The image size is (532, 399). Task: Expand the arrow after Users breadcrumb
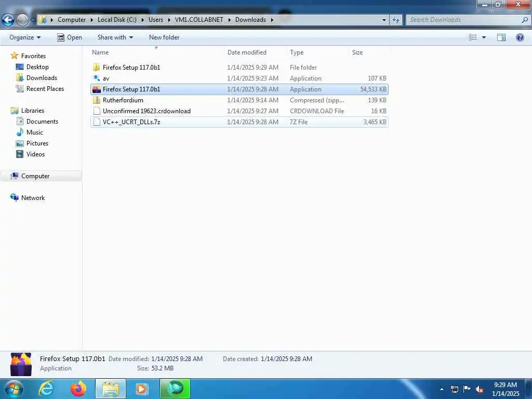coord(169,20)
